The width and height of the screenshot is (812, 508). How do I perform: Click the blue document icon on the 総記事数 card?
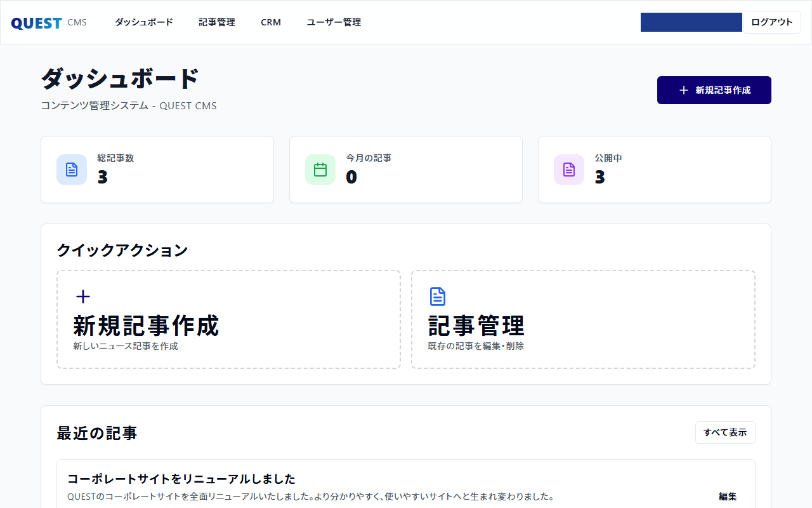[x=71, y=170]
